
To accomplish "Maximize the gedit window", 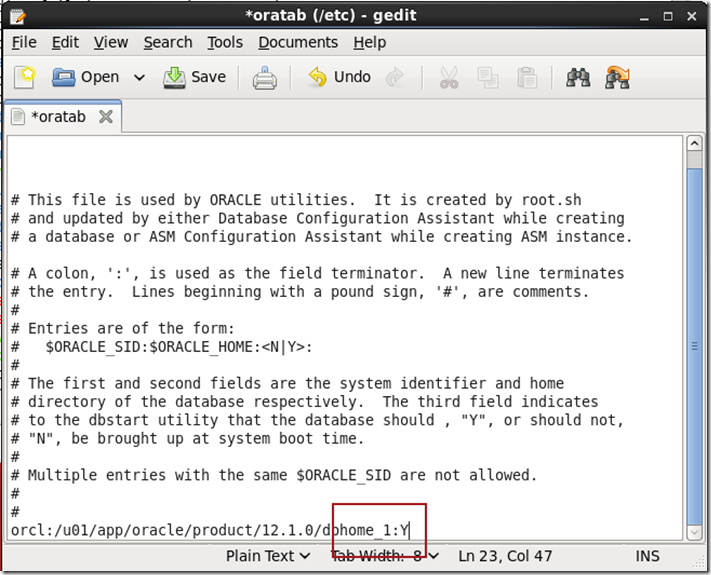I will pos(668,17).
